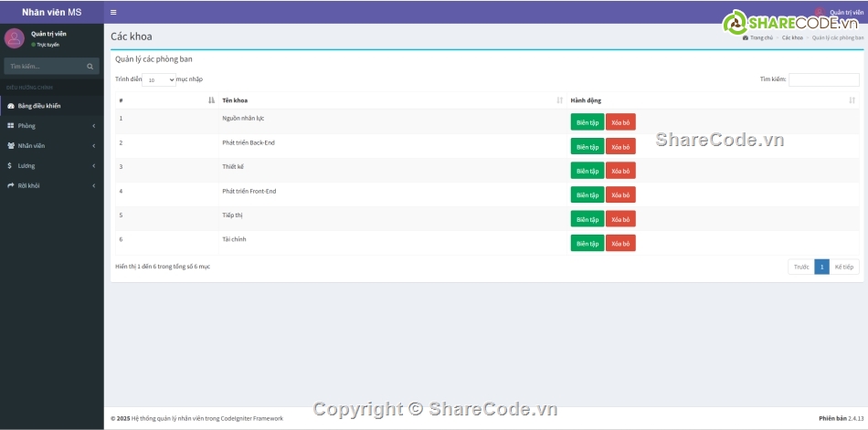This screenshot has height=430, width=868.
Task: Click the Trang chủ breadcrumb link
Action: pos(757,37)
